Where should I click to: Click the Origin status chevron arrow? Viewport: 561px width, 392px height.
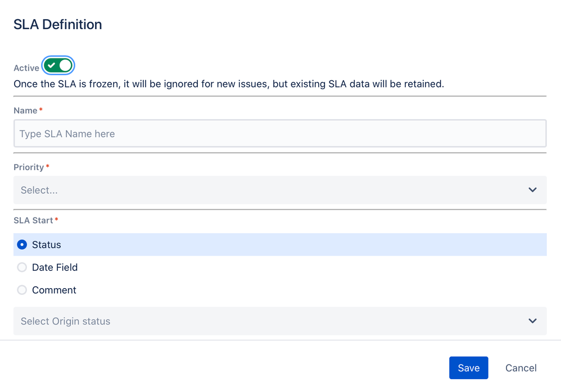[532, 321]
